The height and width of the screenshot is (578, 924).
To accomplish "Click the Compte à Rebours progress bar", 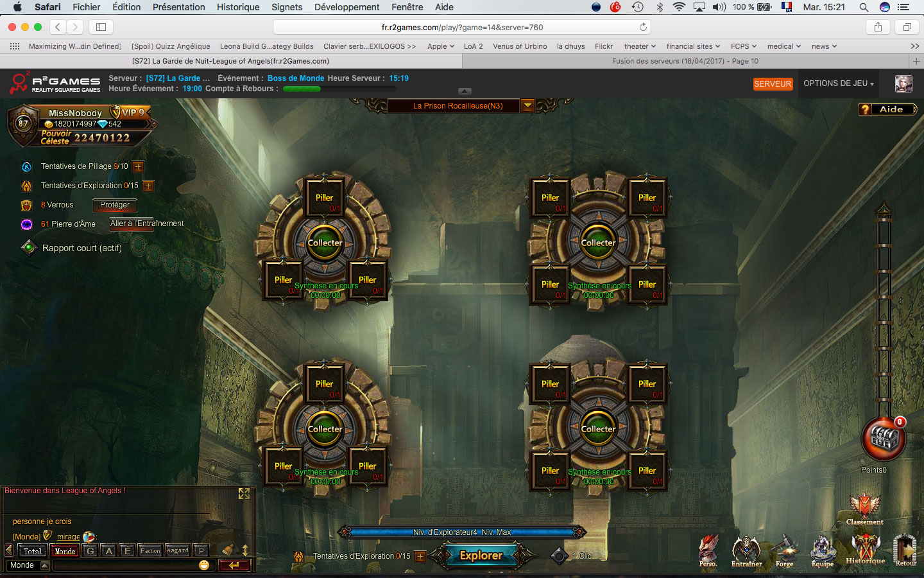I will (x=311, y=89).
